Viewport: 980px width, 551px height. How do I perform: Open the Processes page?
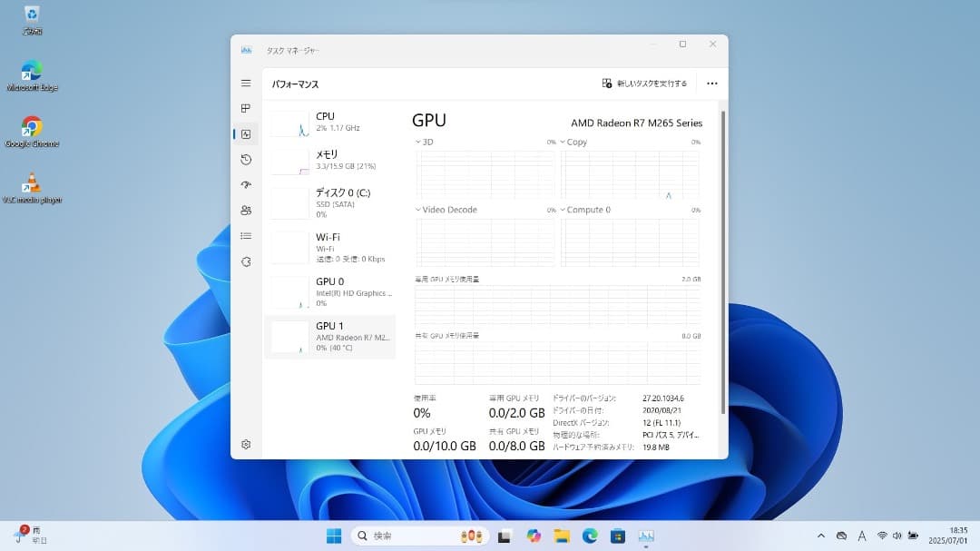[x=245, y=108]
